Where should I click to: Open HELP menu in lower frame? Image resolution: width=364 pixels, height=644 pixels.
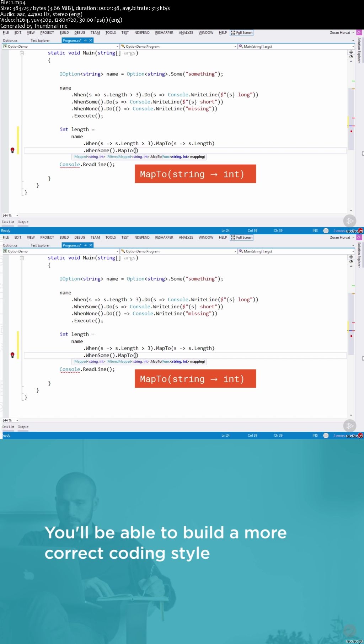click(x=223, y=238)
